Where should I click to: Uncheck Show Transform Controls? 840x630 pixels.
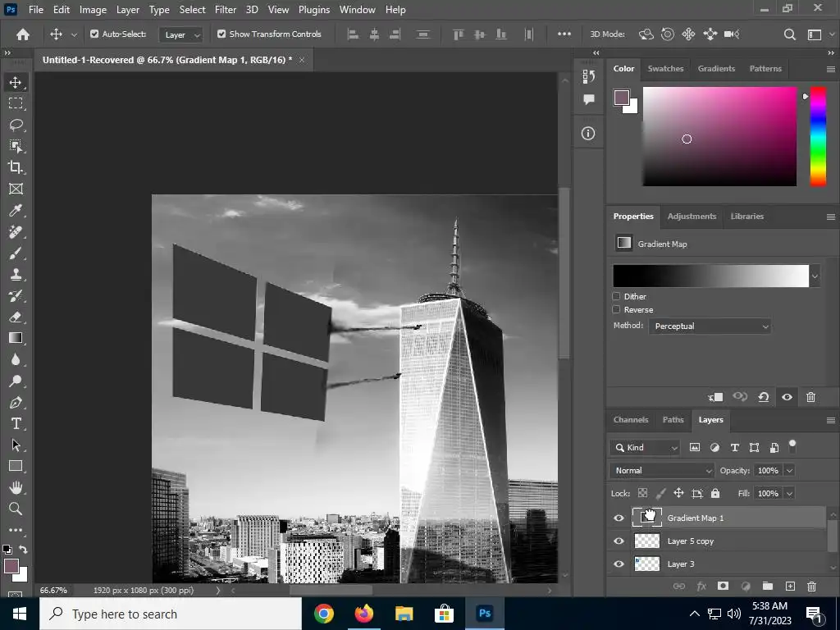tap(221, 34)
